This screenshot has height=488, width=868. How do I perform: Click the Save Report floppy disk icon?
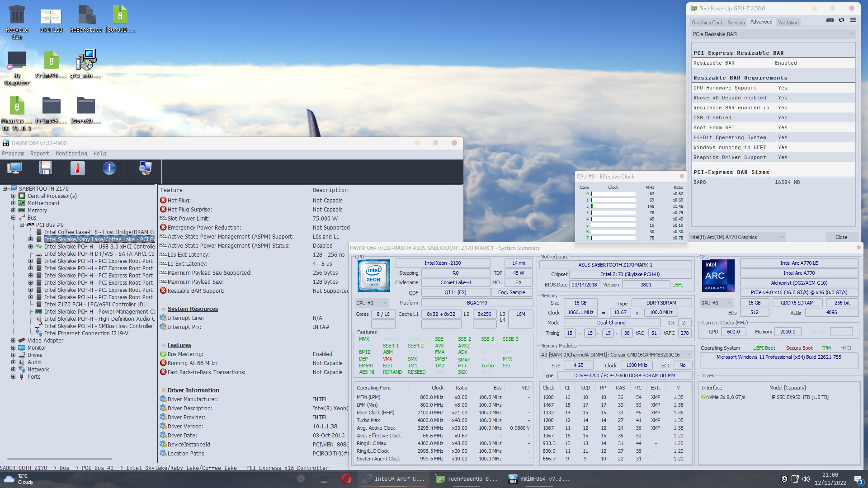click(46, 168)
